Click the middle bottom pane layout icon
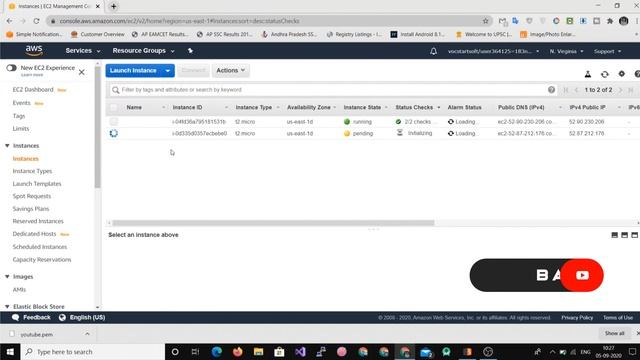Viewport: 640px width, 360px height. pos(624,235)
